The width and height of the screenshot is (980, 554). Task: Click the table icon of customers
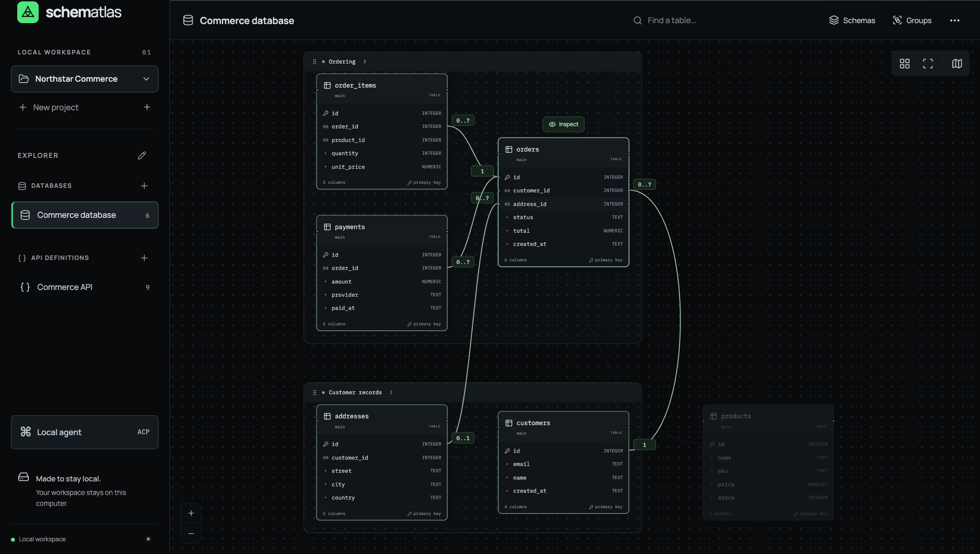509,423
